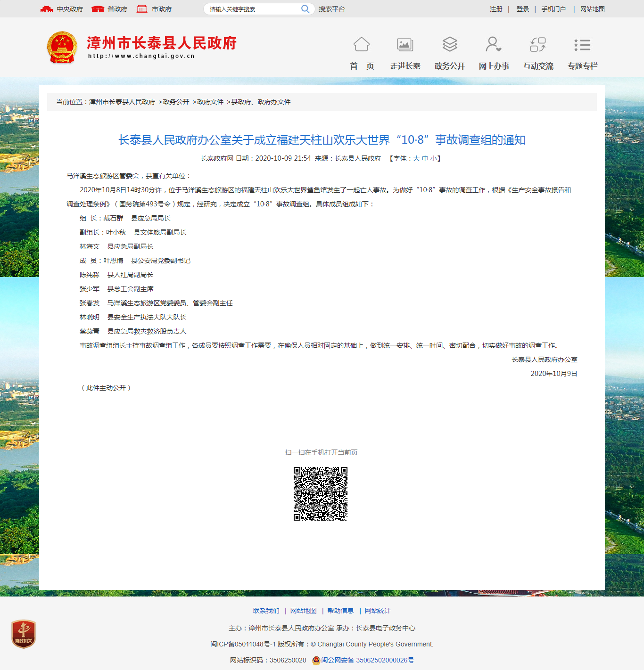Click the date 2020-10-09 21:54
The image size is (644, 670).
(283, 158)
